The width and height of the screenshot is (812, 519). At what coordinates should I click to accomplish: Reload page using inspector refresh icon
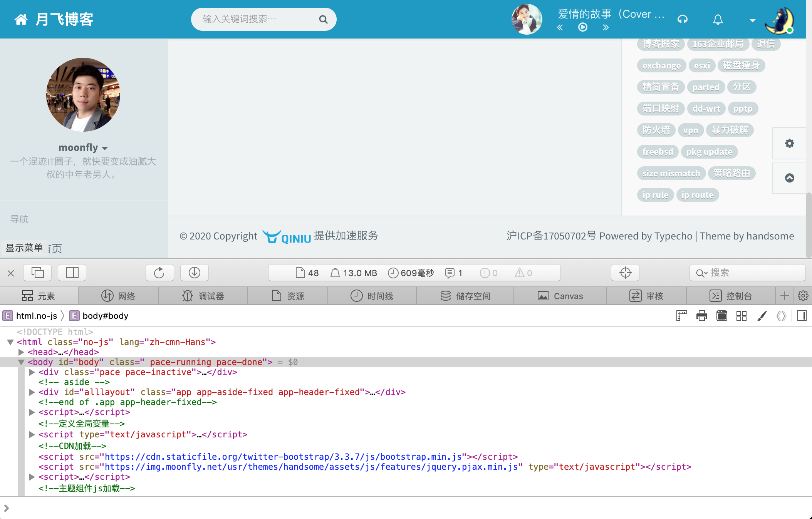coord(159,273)
